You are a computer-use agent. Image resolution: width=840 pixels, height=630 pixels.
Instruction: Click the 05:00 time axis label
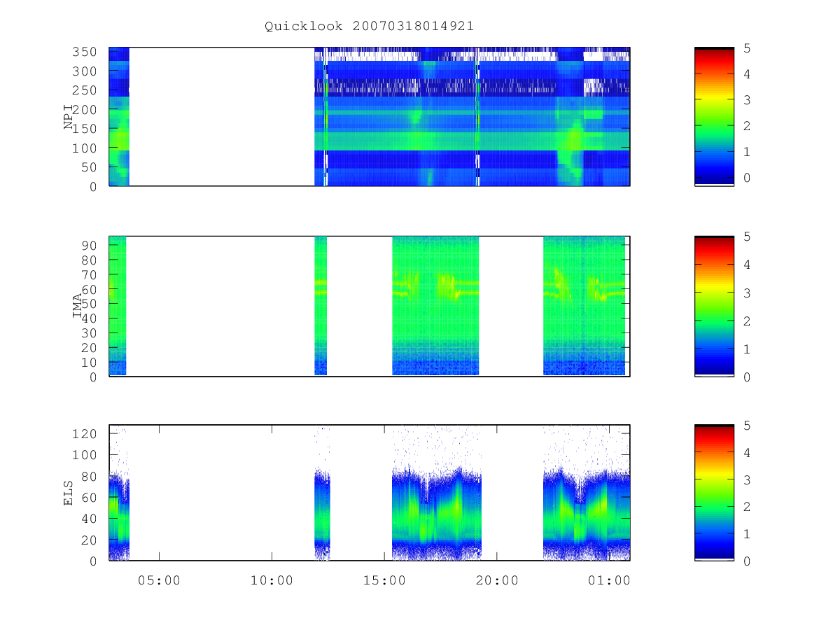click(160, 580)
